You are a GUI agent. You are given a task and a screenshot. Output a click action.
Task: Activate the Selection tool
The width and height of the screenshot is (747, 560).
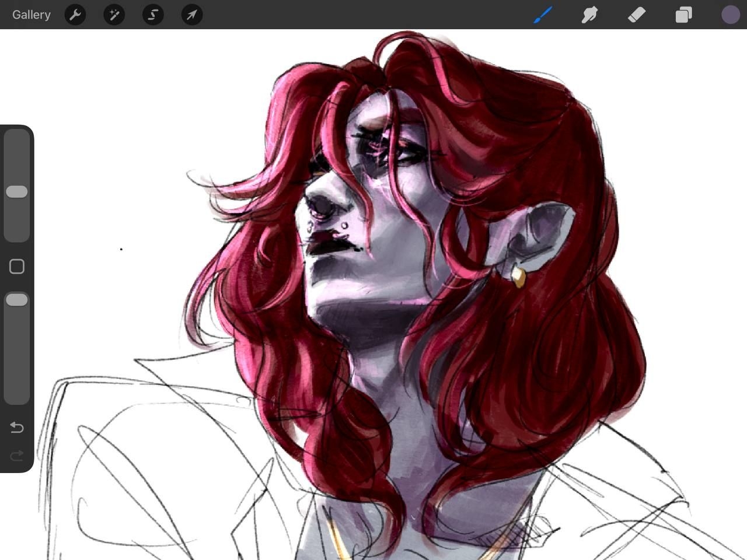(153, 15)
